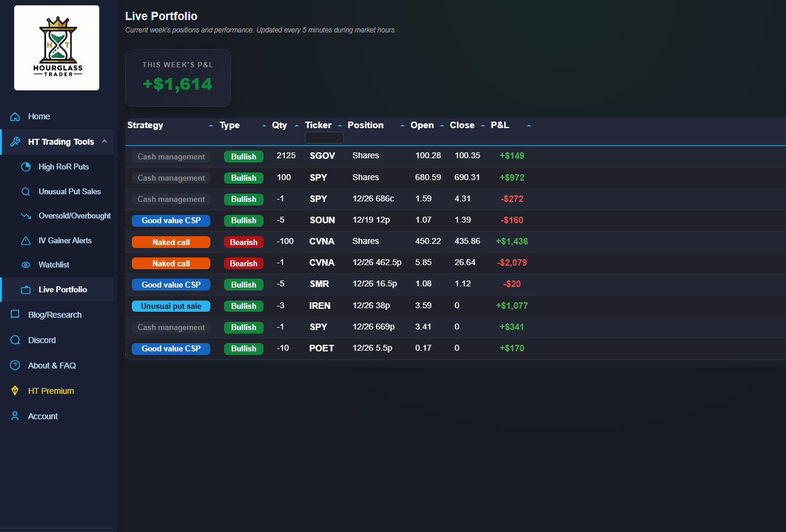Viewport: 786px width, 532px height.
Task: Select the Oversold/Overbought trend line icon
Action: [x=26, y=216]
